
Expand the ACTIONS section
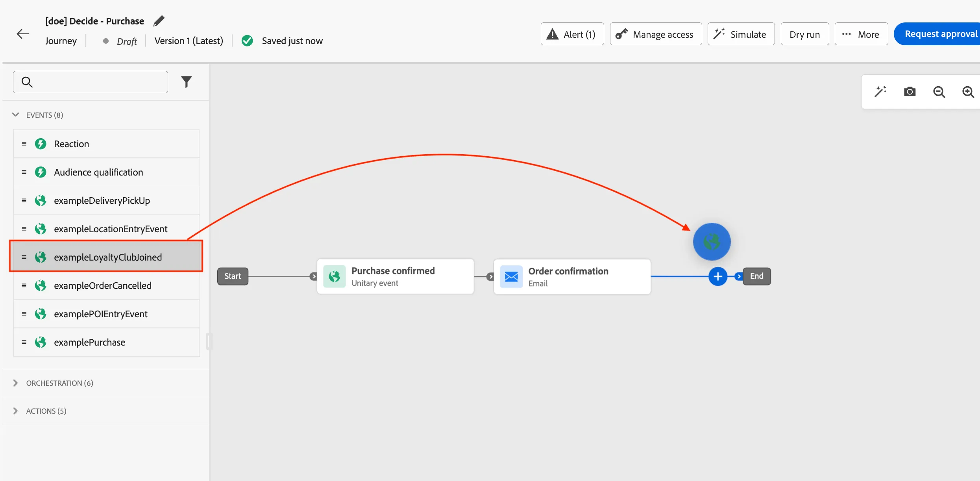click(x=15, y=411)
